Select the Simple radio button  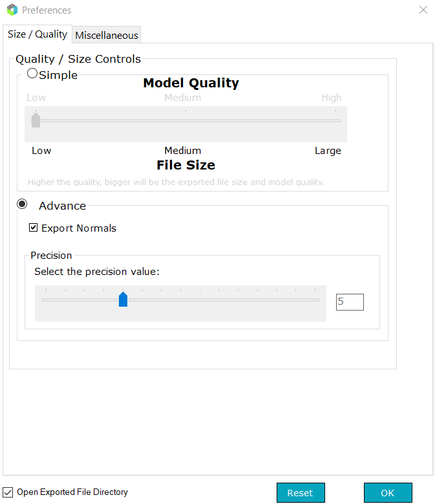pyautogui.click(x=32, y=74)
